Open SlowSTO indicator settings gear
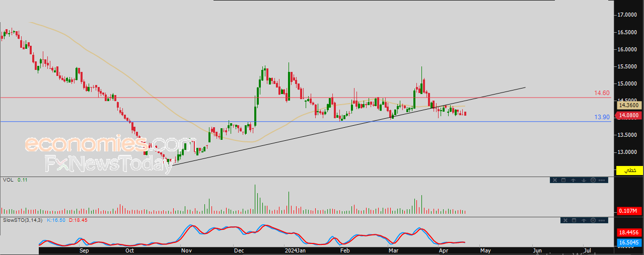The width and height of the screenshot is (644, 255). [x=593, y=220]
